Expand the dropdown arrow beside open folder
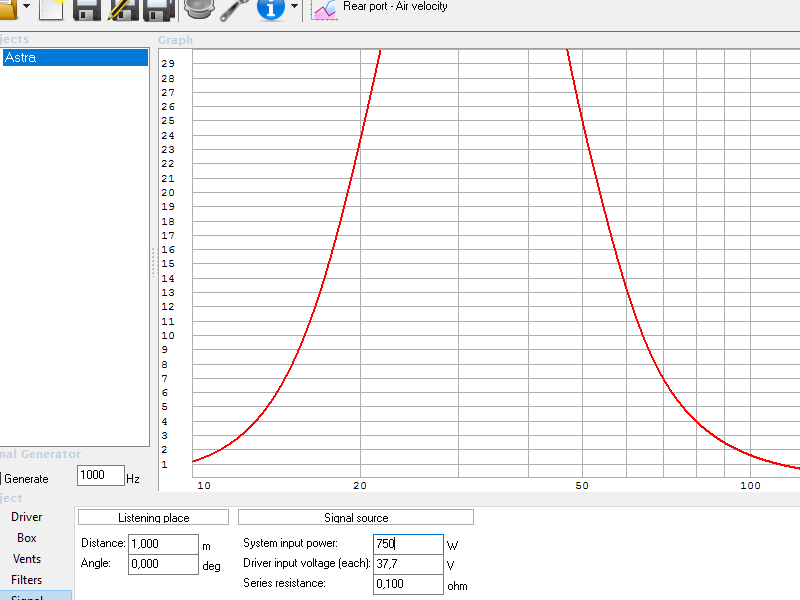Image resolution: width=800 pixels, height=600 pixels. (x=25, y=7)
